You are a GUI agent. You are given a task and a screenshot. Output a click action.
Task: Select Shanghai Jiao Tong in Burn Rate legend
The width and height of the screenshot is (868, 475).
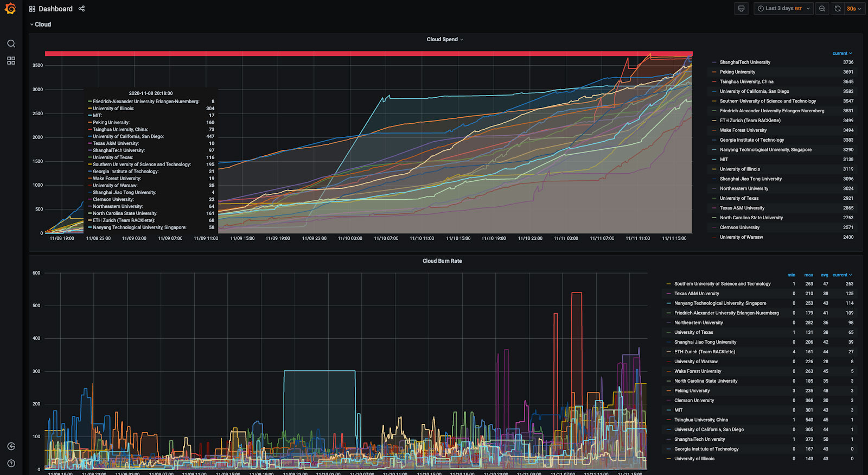(705, 342)
